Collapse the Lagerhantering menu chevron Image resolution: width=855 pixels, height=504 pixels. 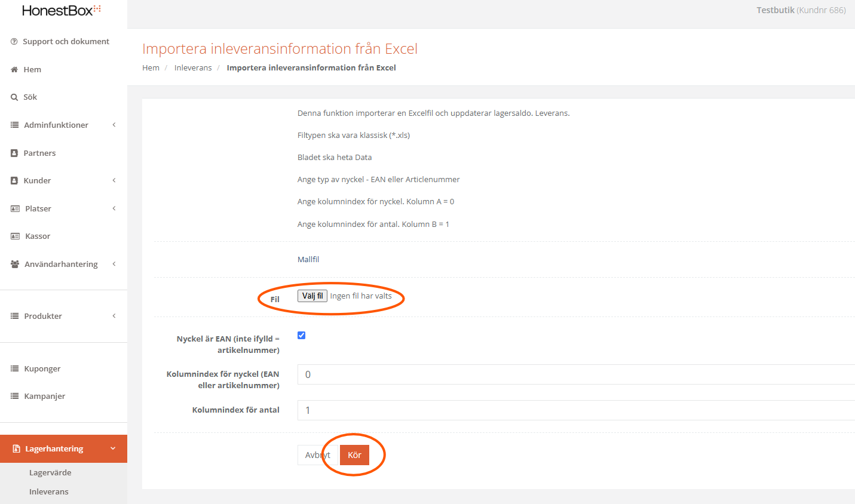[113, 449]
